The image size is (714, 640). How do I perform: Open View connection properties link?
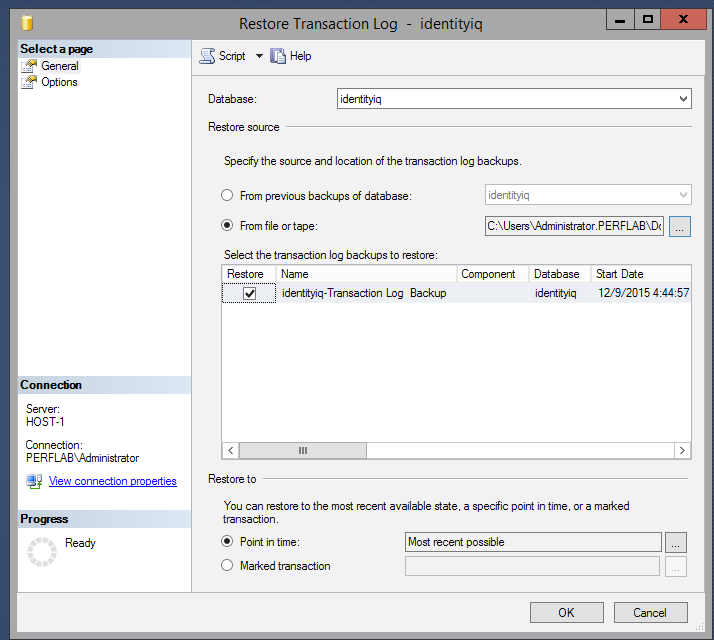[x=112, y=481]
